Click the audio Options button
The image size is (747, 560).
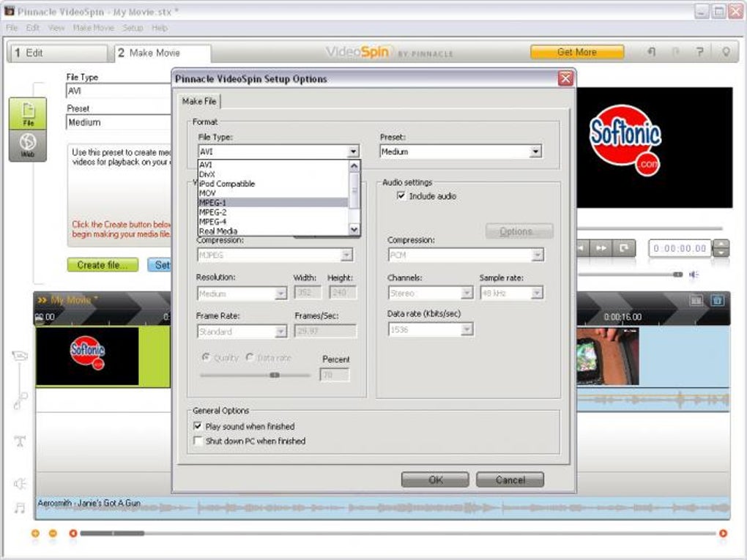click(519, 231)
